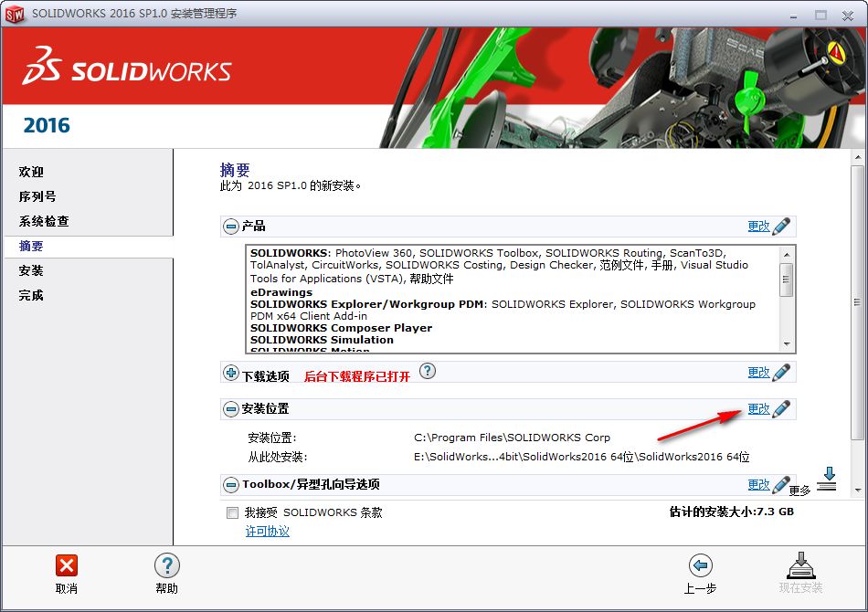Click the blue download arrow near 更多
This screenshot has width=868, height=612.
pos(828,478)
